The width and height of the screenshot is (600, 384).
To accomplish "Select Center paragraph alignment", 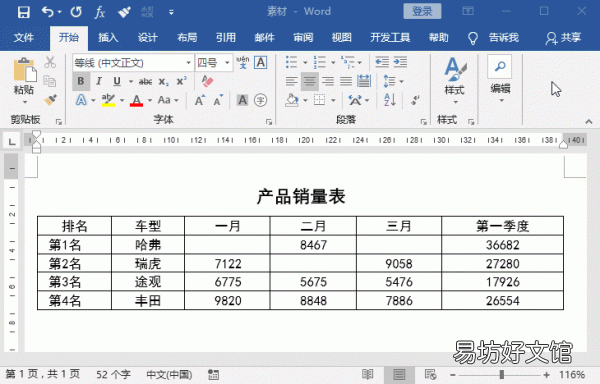I will 310,81.
